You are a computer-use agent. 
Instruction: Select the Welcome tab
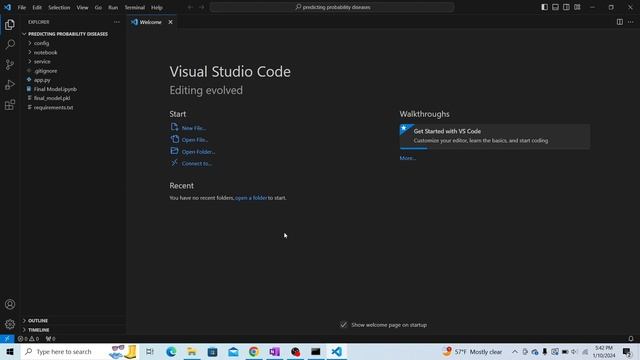point(151,22)
